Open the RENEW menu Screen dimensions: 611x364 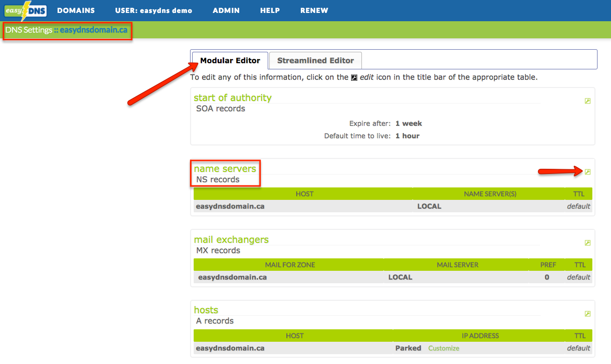(314, 10)
